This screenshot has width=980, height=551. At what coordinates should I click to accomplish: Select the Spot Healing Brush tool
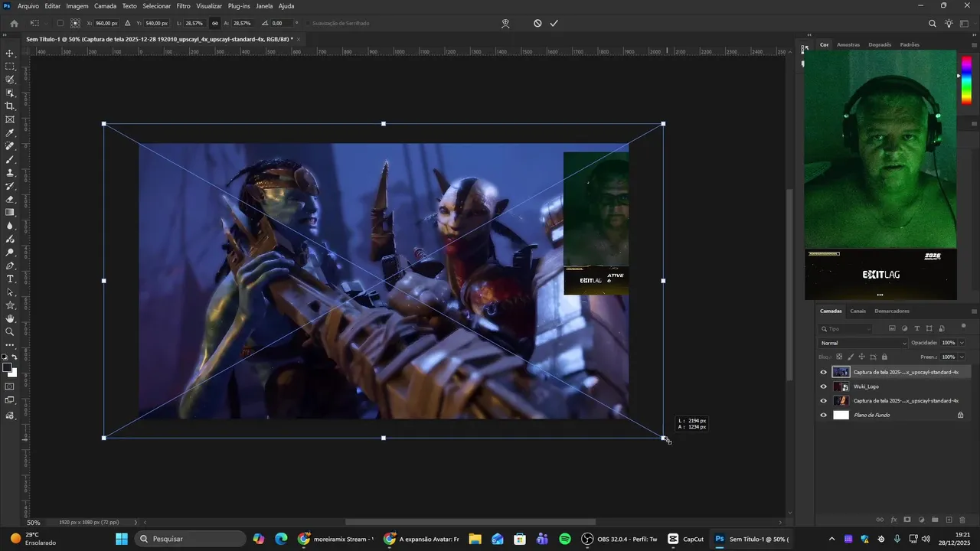coord(10,146)
